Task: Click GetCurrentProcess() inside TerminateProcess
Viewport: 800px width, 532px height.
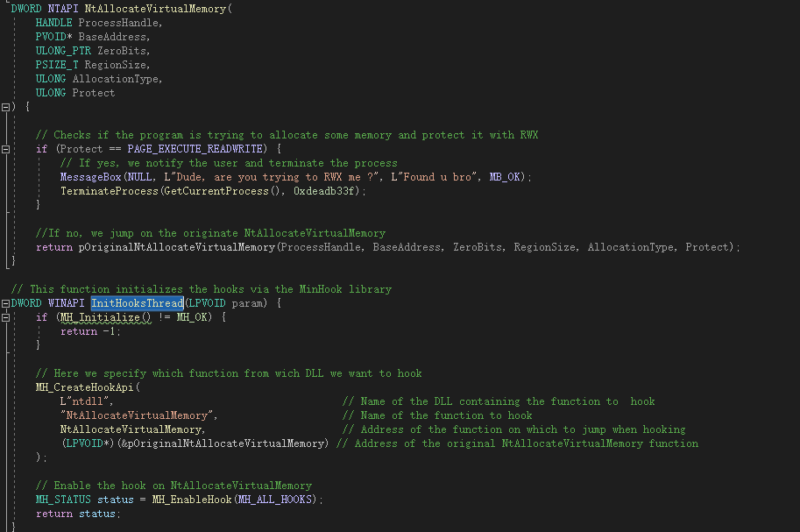Action: [222, 191]
